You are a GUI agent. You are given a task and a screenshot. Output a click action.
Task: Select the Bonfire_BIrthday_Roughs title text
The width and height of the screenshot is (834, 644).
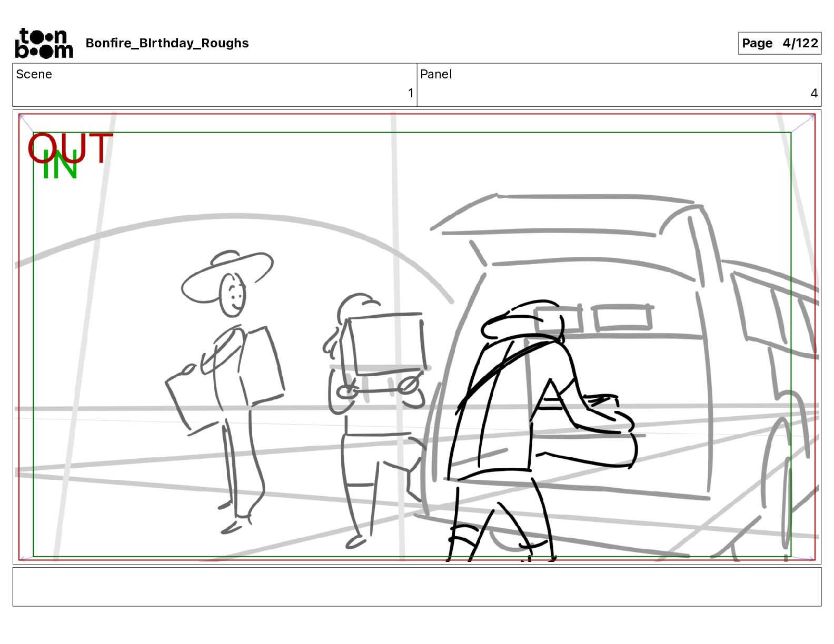pyautogui.click(x=167, y=43)
